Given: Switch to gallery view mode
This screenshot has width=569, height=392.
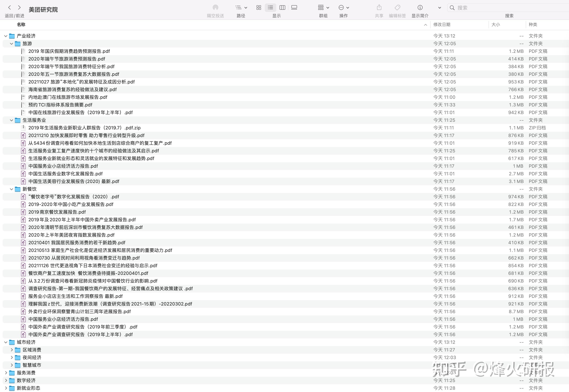Looking at the screenshot, I should (294, 8).
